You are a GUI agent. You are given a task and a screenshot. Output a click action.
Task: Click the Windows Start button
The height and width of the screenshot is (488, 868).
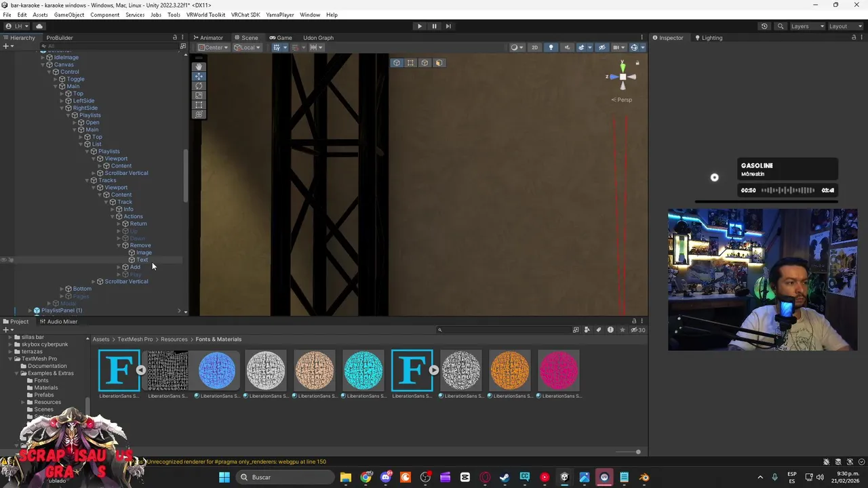(x=224, y=477)
